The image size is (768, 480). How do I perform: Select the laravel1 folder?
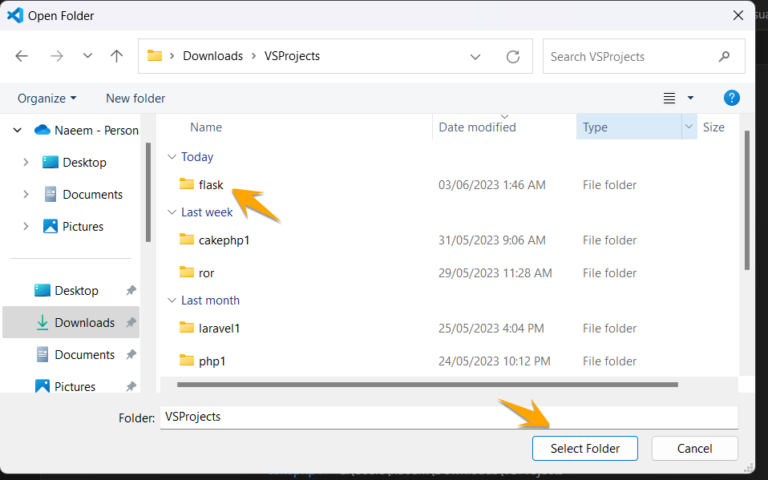(219, 328)
